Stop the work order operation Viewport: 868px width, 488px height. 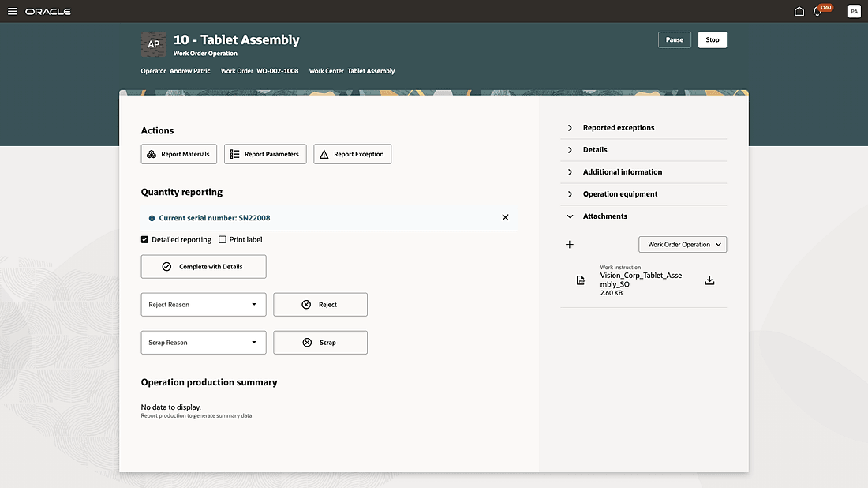(713, 40)
